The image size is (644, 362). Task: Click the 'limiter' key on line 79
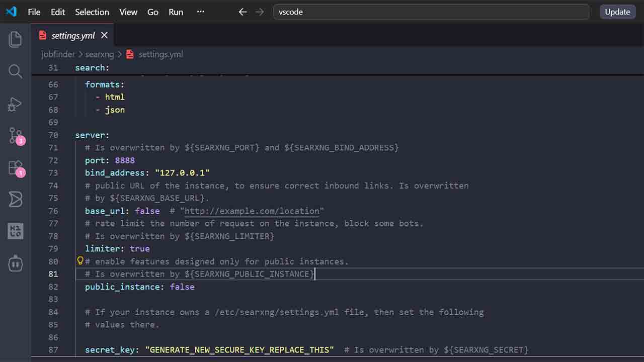[x=102, y=249]
